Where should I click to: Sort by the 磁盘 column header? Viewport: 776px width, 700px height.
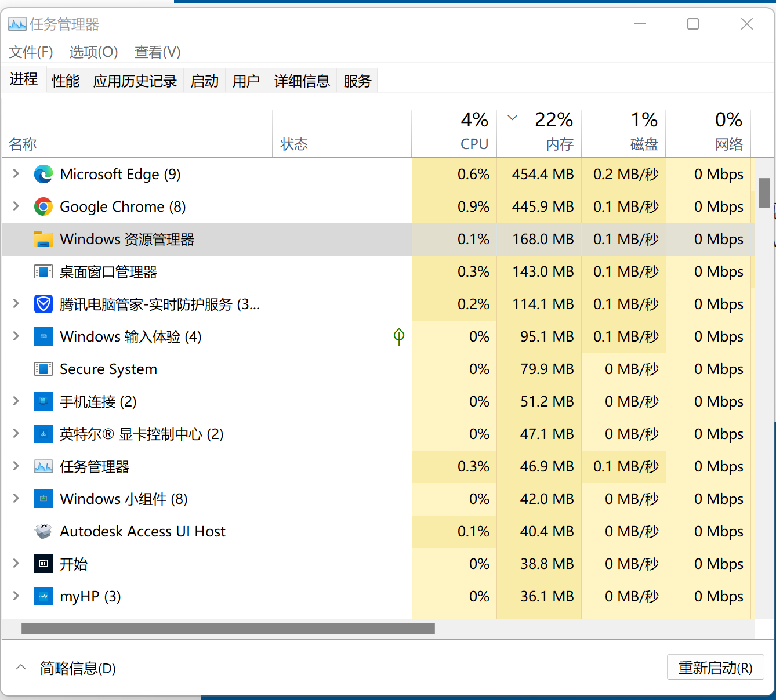tap(623, 133)
